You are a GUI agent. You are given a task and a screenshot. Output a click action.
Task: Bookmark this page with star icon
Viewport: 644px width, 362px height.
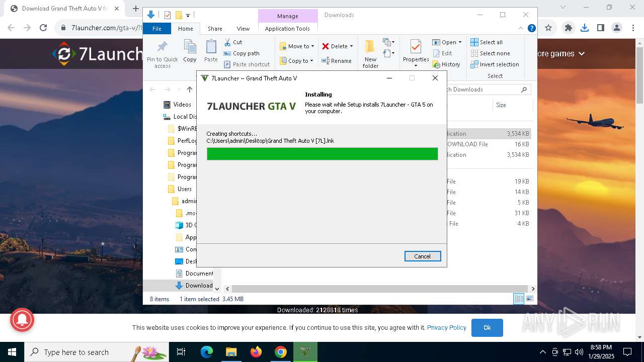coord(548,28)
